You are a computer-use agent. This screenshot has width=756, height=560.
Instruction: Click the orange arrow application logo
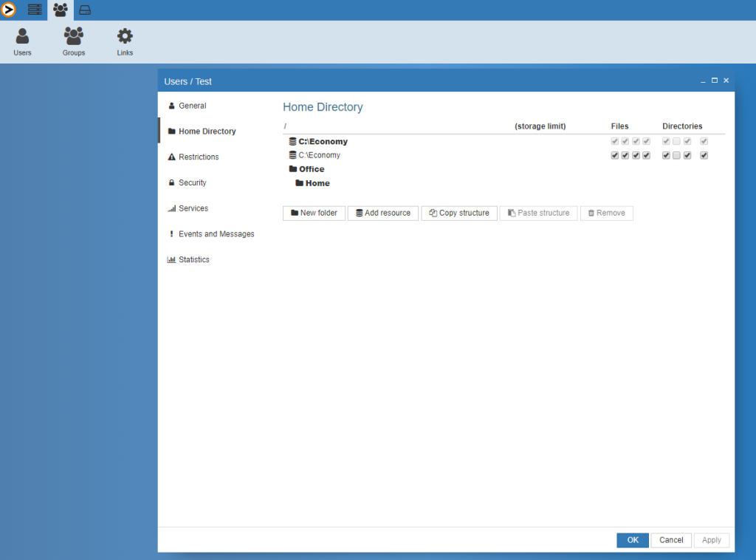10,10
